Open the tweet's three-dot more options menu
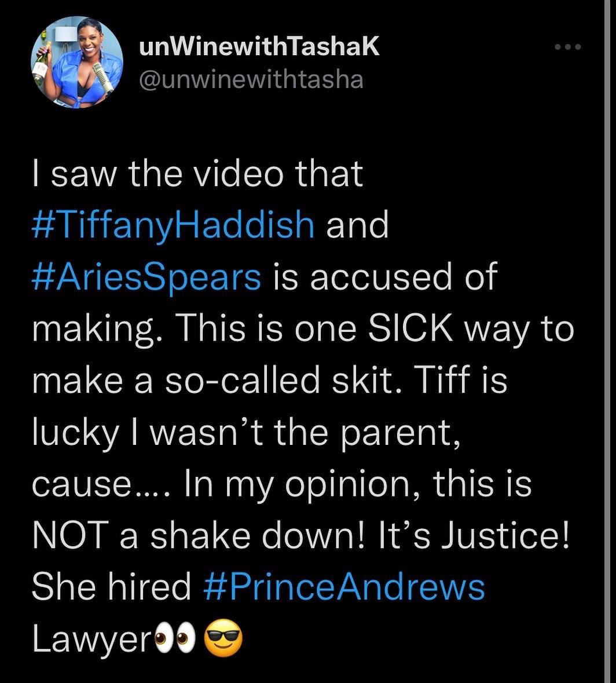This screenshot has width=616, height=683. (567, 48)
